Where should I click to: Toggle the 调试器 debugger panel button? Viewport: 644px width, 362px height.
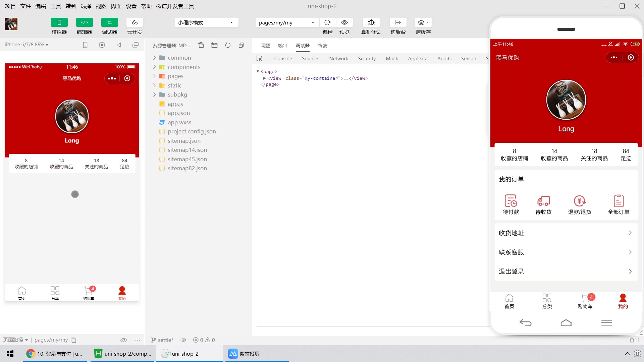pyautogui.click(x=109, y=22)
